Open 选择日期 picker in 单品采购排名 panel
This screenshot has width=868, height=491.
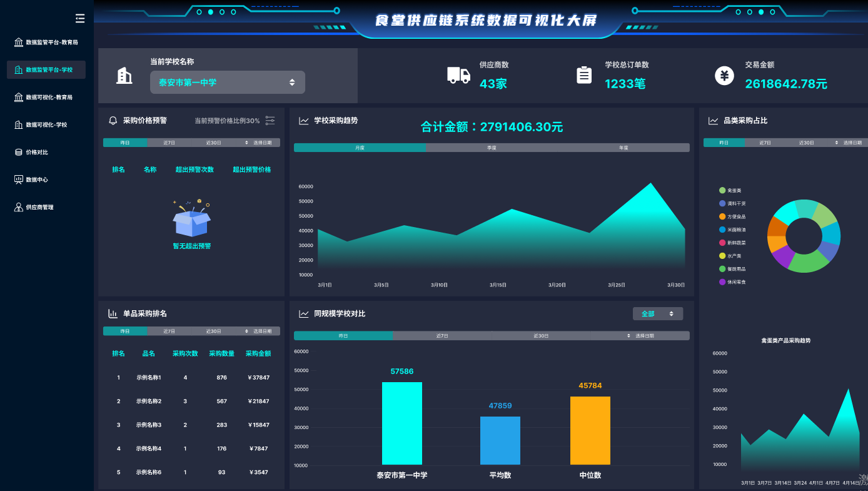(x=259, y=331)
